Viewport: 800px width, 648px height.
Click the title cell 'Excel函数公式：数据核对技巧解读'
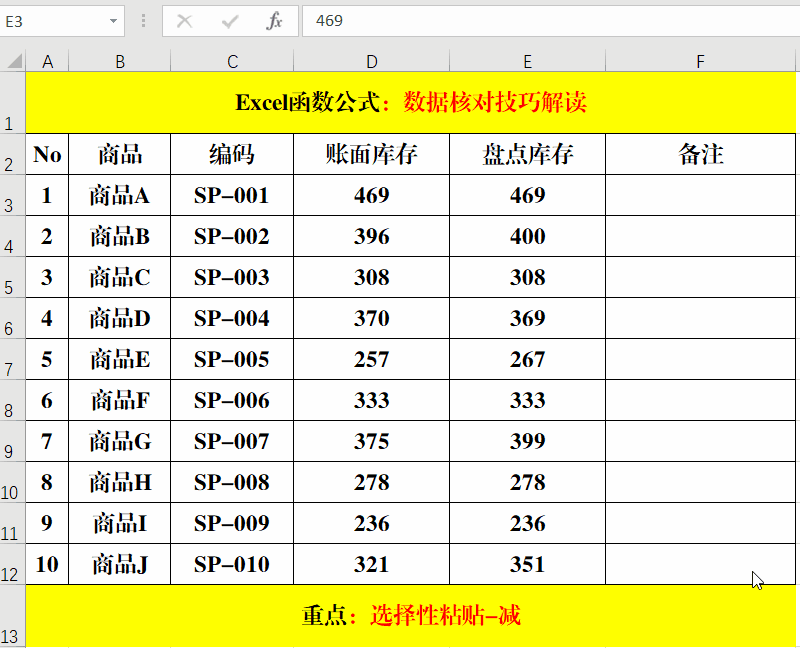click(411, 103)
